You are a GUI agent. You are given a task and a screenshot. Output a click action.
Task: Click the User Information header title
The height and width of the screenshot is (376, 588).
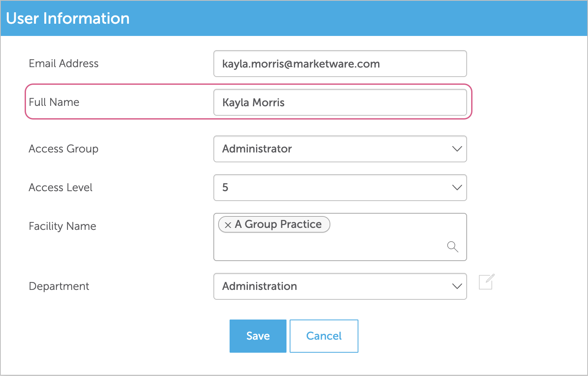[x=68, y=19]
